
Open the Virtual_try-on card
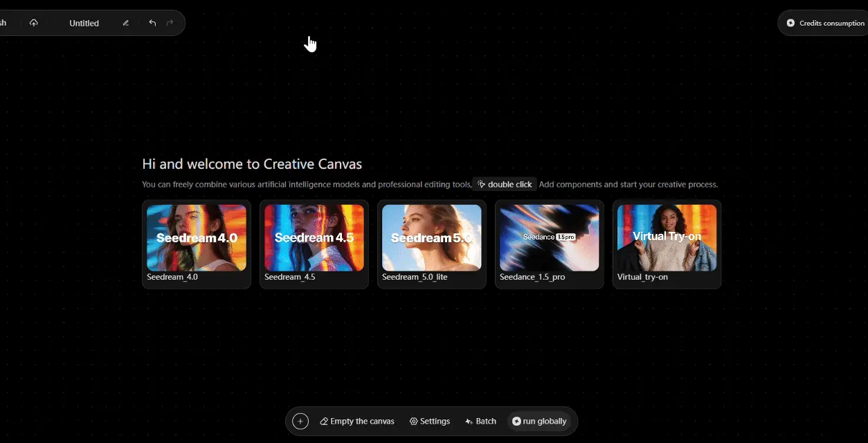click(667, 244)
